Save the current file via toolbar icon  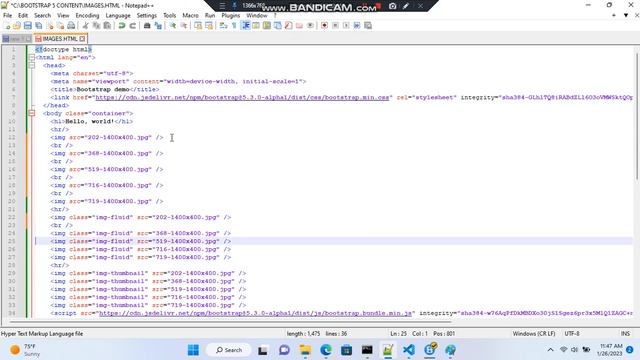[x=27, y=26]
